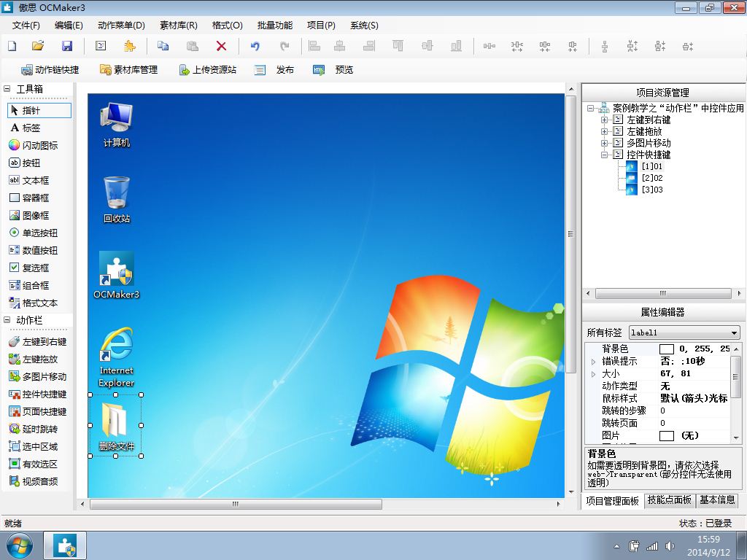
Task: Click the 素材库管理 button
Action: [x=128, y=70]
